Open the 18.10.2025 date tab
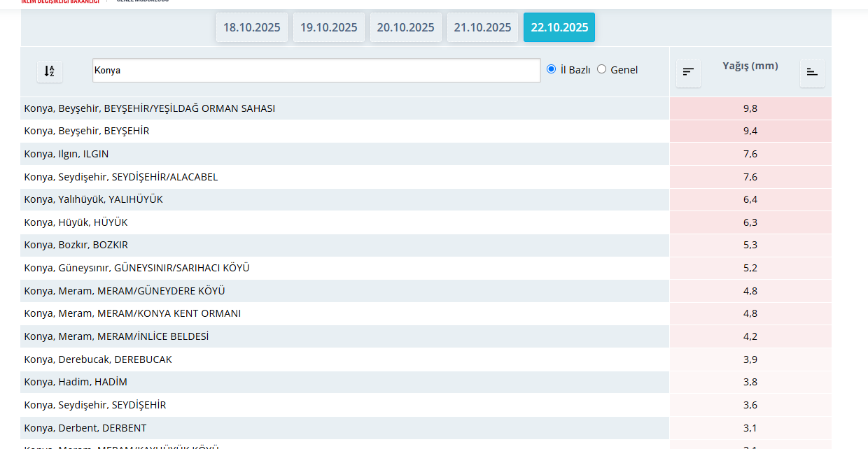 [x=252, y=27]
